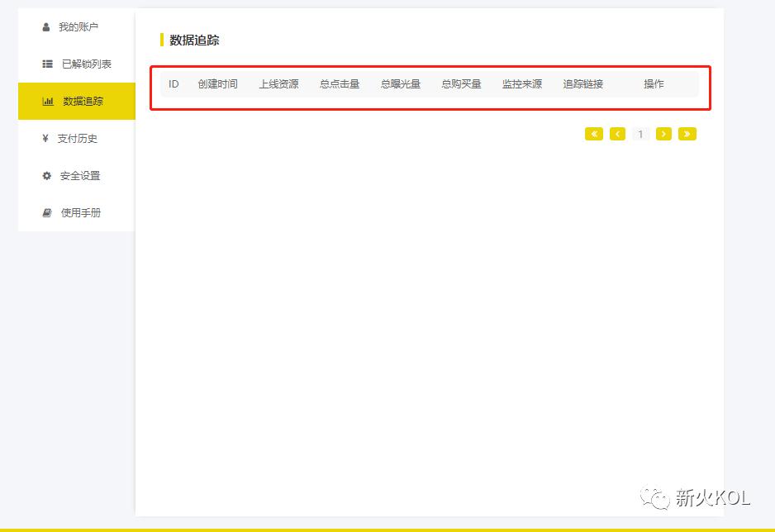The height and width of the screenshot is (532, 775).
Task: Select page number 1 in pagination
Action: point(640,134)
